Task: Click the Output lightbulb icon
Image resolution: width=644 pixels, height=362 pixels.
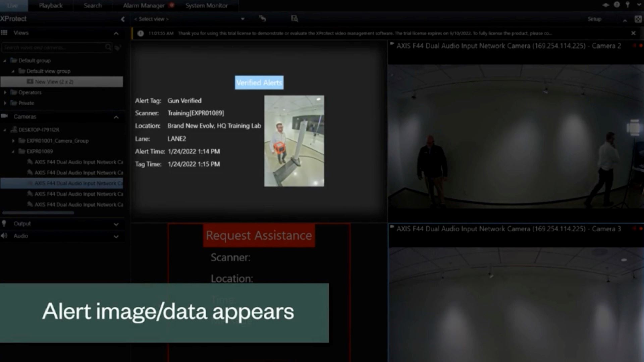Action: point(4,223)
